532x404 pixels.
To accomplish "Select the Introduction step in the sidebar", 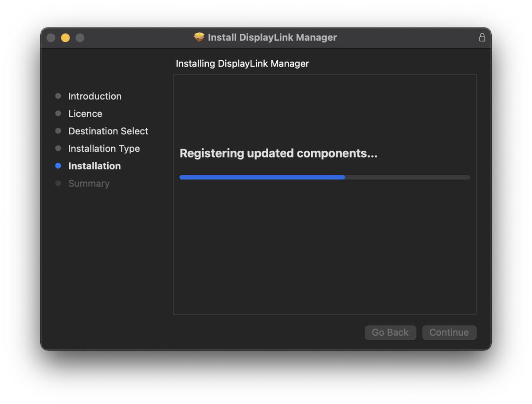I will point(94,96).
